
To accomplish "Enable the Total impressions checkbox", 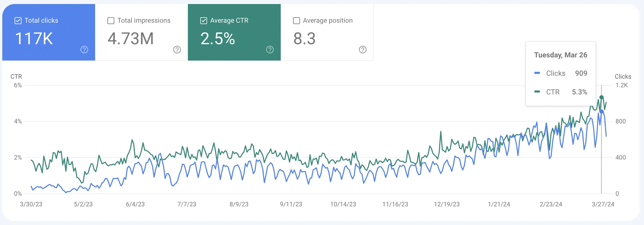I will point(111,21).
